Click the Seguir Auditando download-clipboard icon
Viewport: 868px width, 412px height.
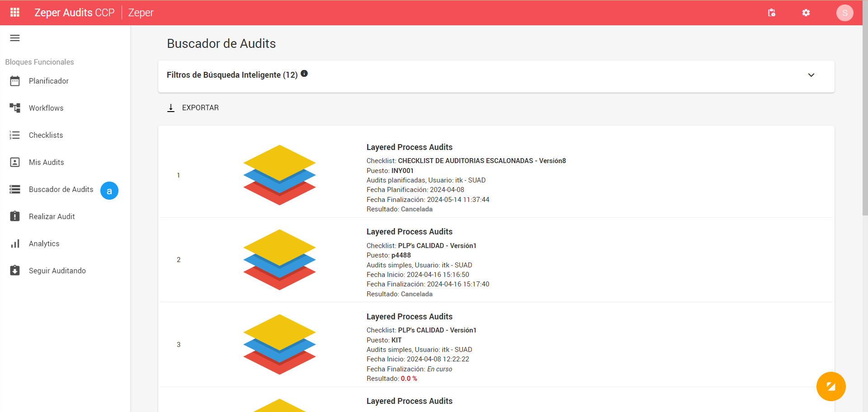point(15,270)
